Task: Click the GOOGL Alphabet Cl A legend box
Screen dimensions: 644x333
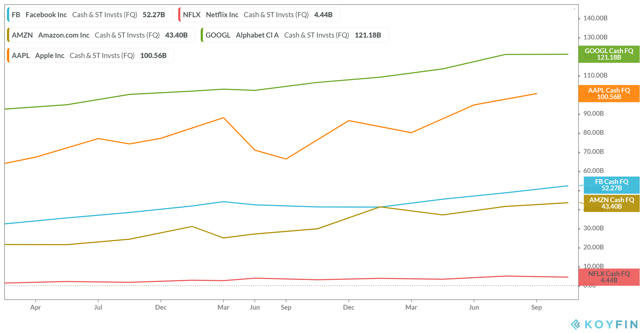Action: 295,35
